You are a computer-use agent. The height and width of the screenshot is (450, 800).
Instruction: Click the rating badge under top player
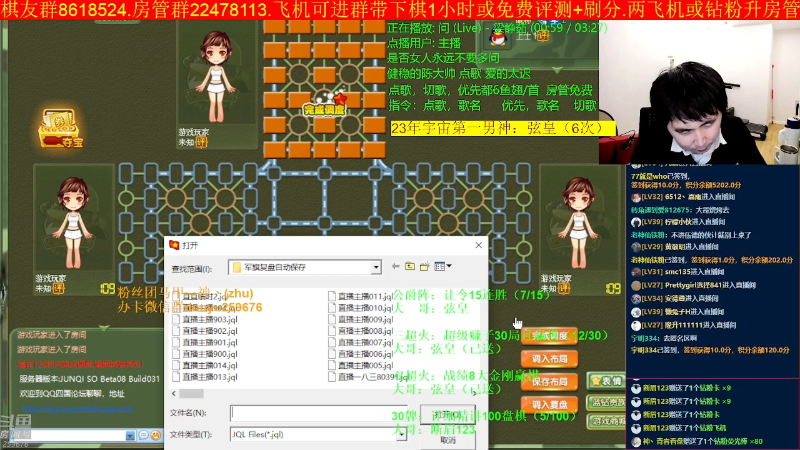[202, 142]
